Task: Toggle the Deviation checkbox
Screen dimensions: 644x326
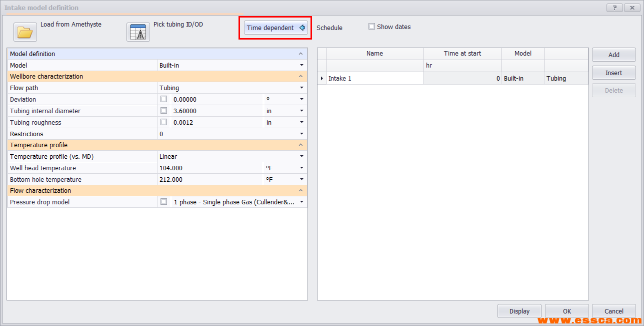Action: [x=163, y=99]
